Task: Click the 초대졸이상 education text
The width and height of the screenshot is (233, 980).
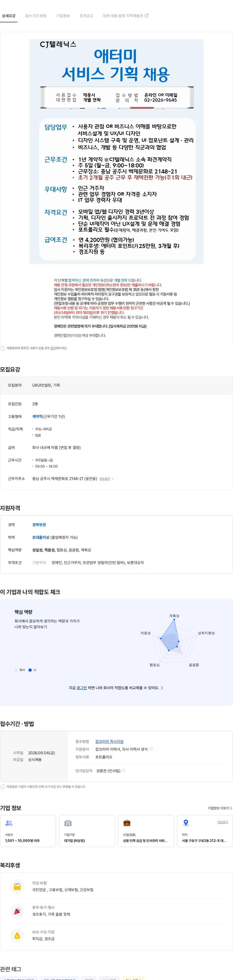Action: (x=41, y=537)
